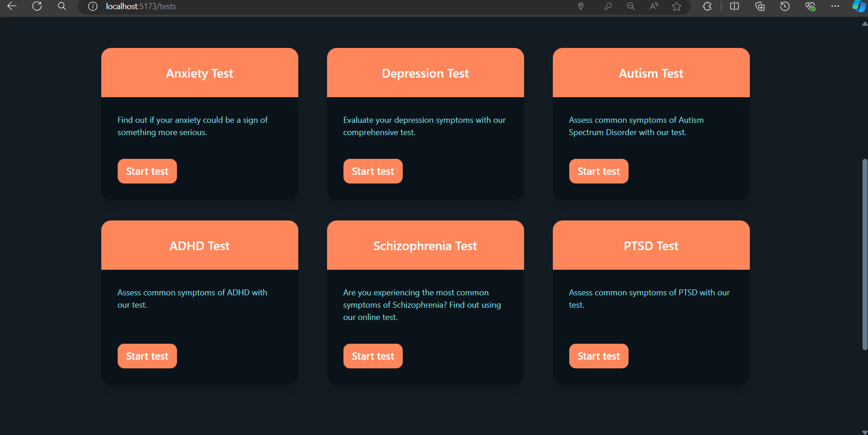Image resolution: width=868 pixels, height=435 pixels.
Task: Click the Schizophrenia Test card heading
Action: click(425, 246)
